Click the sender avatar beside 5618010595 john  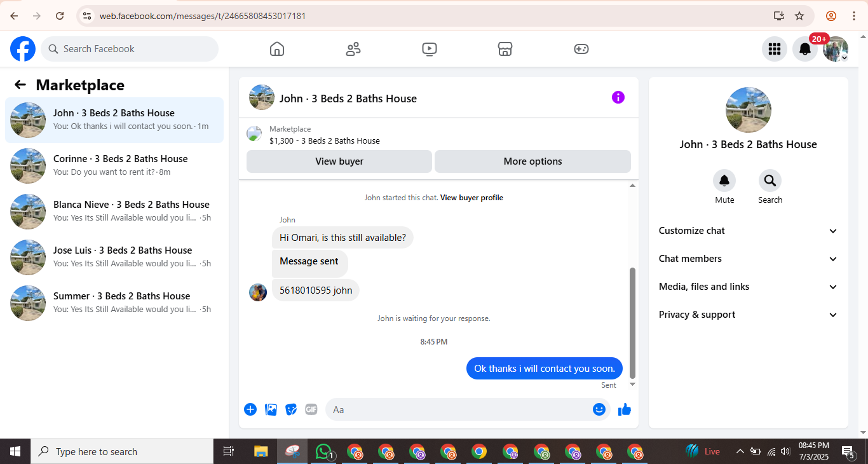point(258,292)
